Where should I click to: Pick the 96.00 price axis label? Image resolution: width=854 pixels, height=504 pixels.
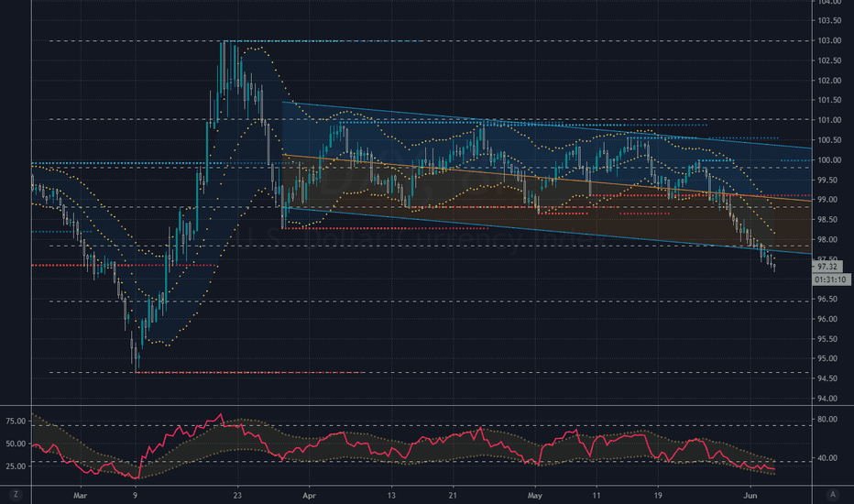[827, 319]
